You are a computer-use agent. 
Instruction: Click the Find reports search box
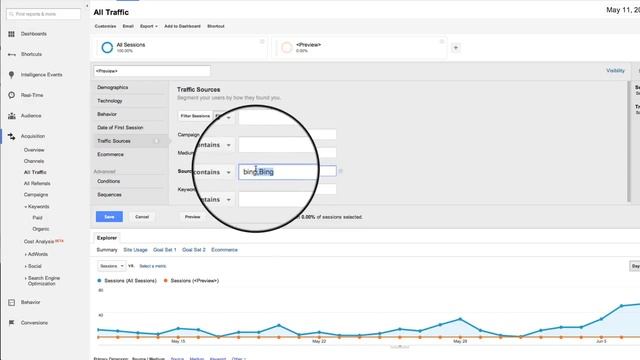[x=43, y=14]
